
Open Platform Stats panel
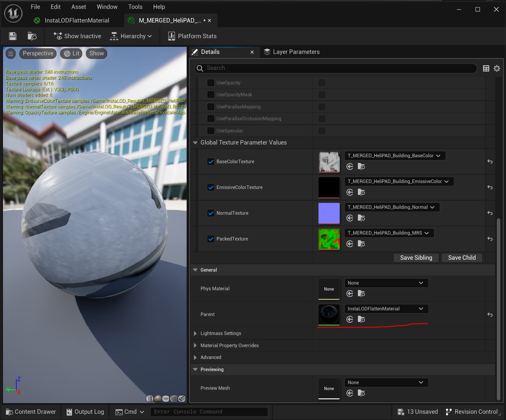click(192, 36)
